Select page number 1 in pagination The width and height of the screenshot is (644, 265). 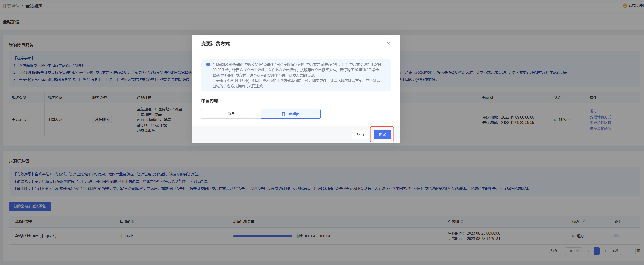click(x=597, y=251)
